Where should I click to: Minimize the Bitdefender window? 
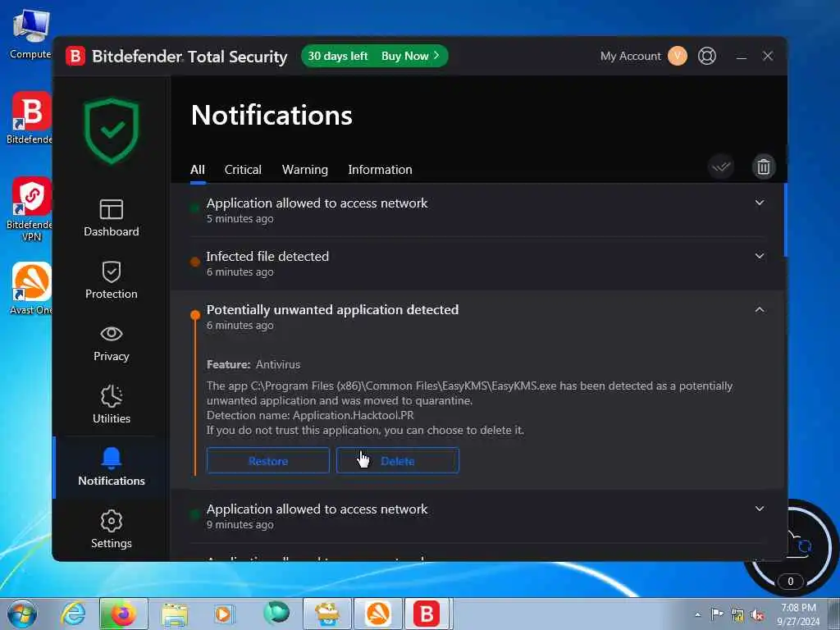click(x=742, y=57)
